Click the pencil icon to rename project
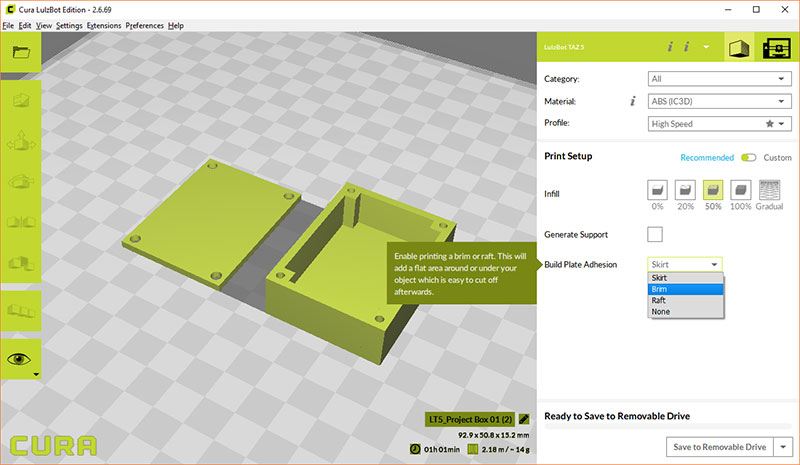800x465 pixels. [x=523, y=419]
